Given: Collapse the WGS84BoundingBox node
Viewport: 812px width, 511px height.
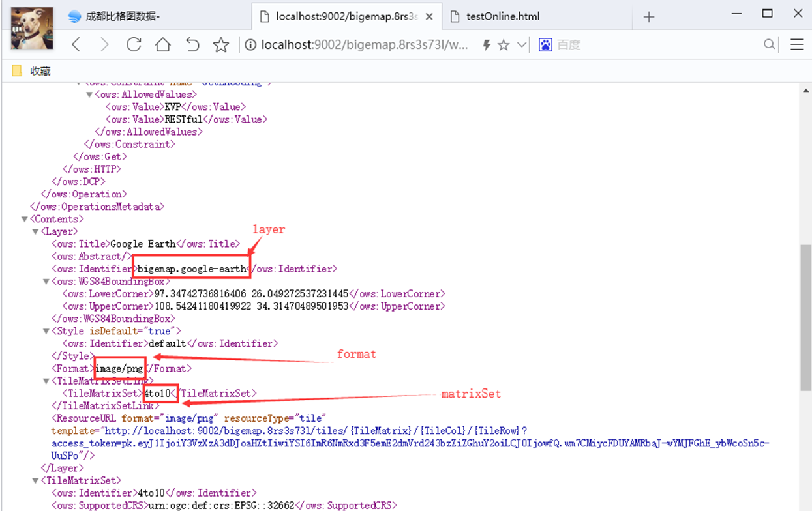Looking at the screenshot, I should (46, 281).
